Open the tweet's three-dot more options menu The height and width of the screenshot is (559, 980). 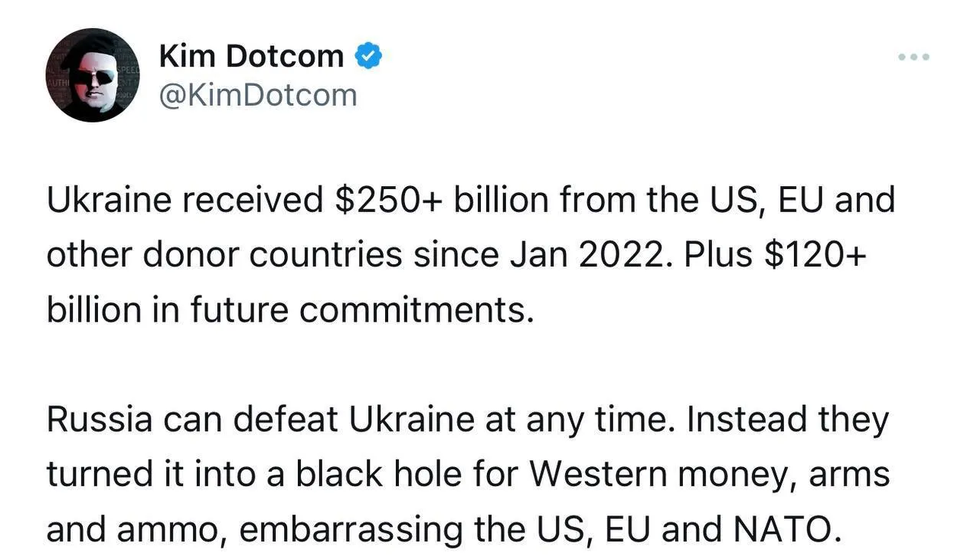click(914, 57)
